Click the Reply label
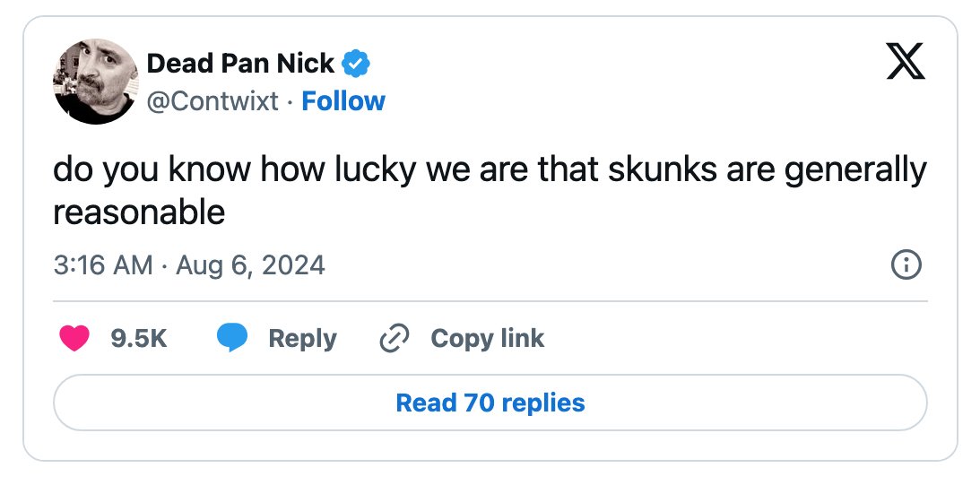Screen dimensions: 980x485 (302, 339)
